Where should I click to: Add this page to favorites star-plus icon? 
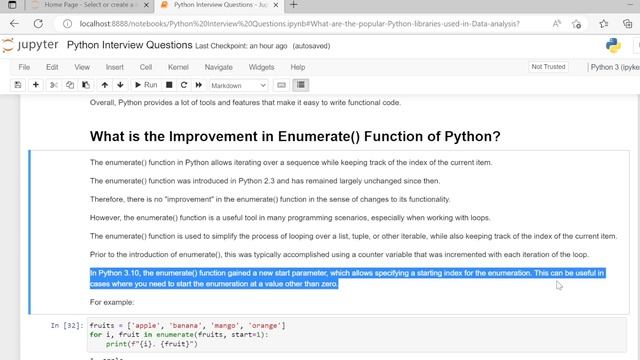pos(576,24)
